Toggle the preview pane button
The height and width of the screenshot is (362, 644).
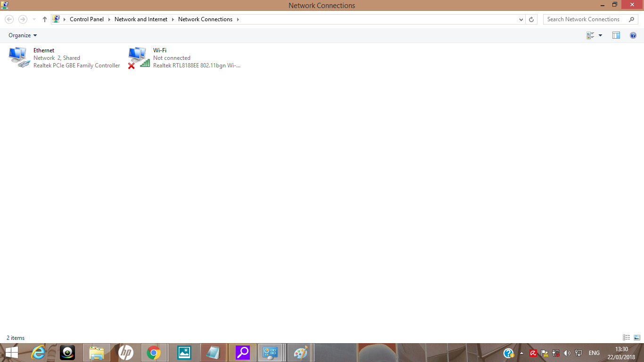pyautogui.click(x=616, y=35)
